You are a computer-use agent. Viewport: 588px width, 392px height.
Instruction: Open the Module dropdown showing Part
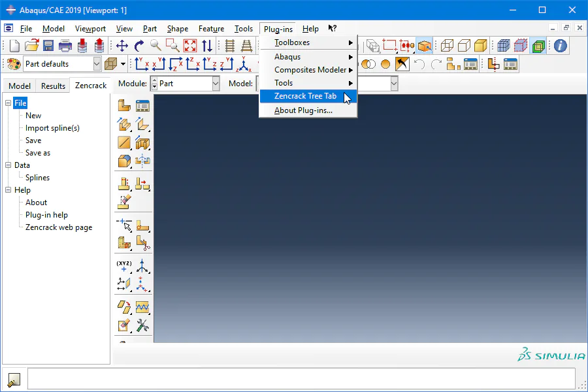click(216, 83)
